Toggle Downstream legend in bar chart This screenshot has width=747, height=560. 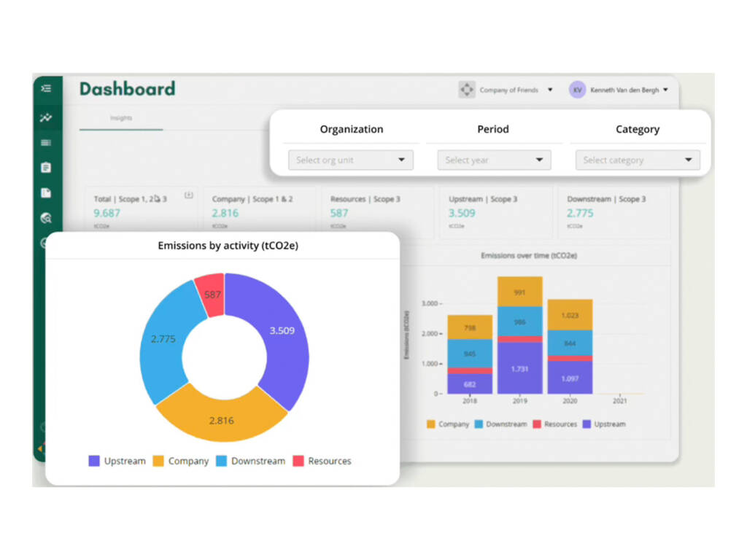click(x=501, y=424)
